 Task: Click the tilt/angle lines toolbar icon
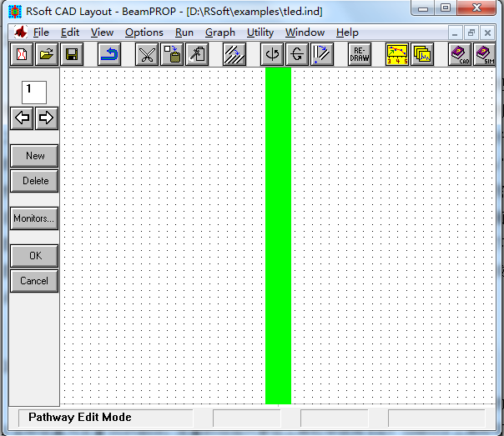click(322, 54)
